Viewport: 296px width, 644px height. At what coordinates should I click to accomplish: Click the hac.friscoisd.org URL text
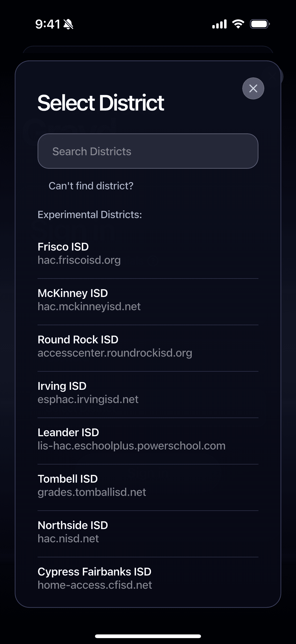[79, 260]
